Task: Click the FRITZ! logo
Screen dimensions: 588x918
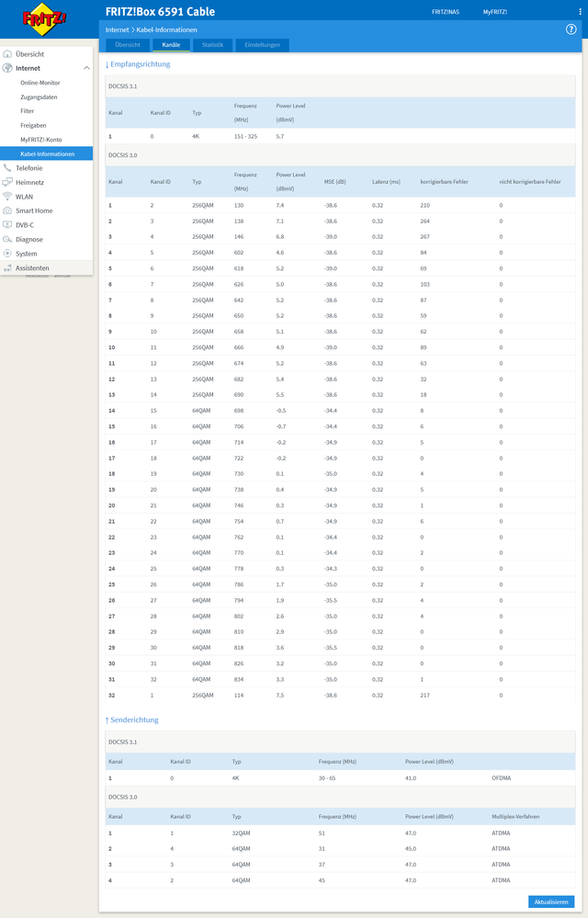Action: (x=44, y=19)
